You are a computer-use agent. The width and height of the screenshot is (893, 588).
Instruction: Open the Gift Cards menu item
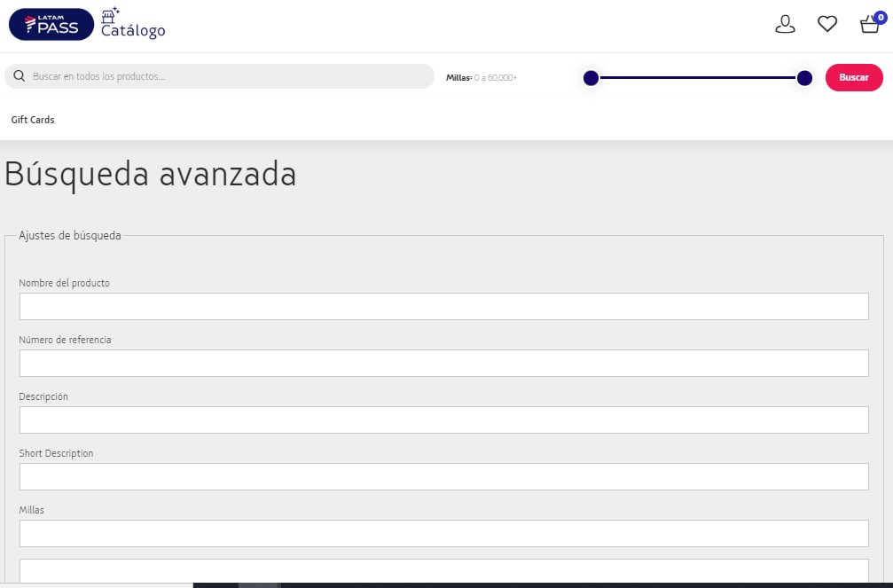click(x=33, y=120)
